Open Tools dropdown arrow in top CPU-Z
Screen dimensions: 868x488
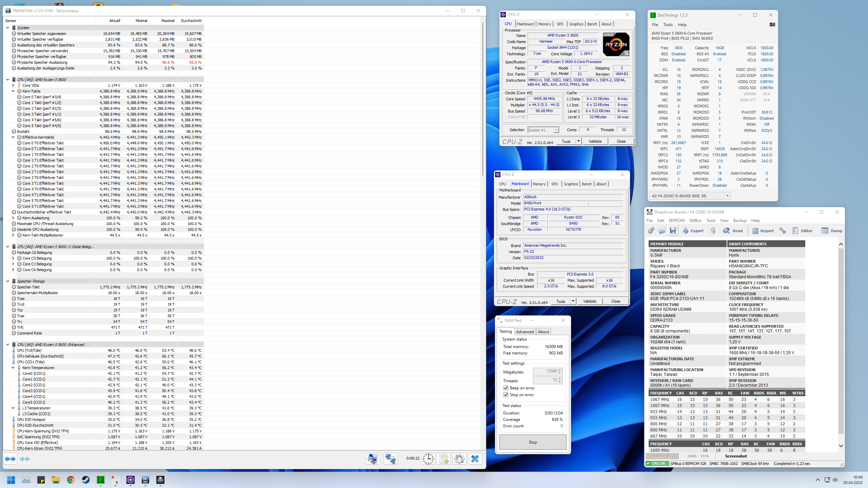tap(578, 141)
